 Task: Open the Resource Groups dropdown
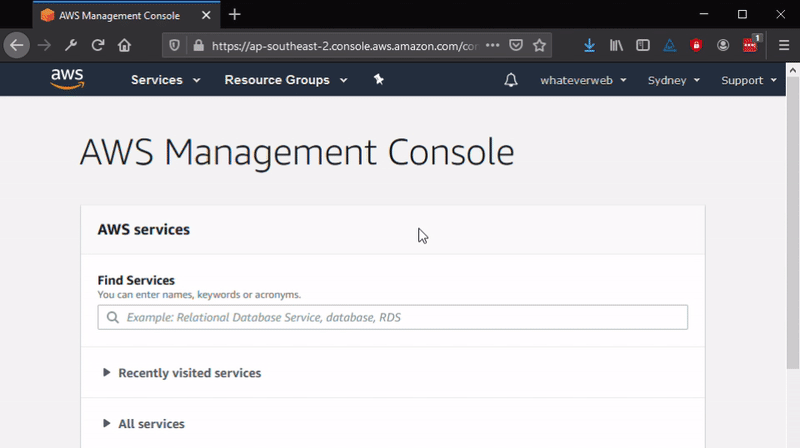point(286,80)
